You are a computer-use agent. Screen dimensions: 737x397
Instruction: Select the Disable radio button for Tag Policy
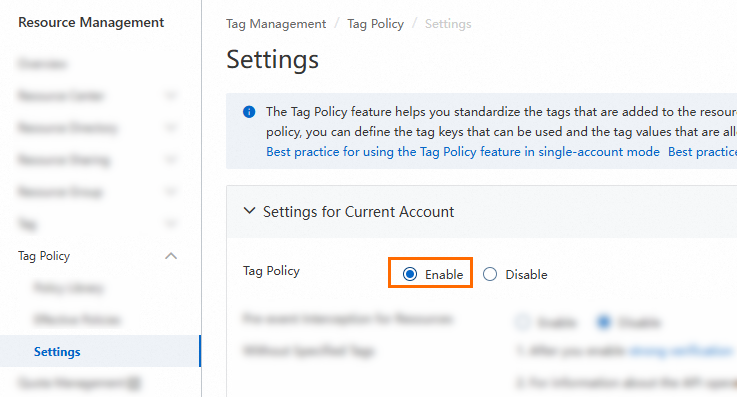490,274
